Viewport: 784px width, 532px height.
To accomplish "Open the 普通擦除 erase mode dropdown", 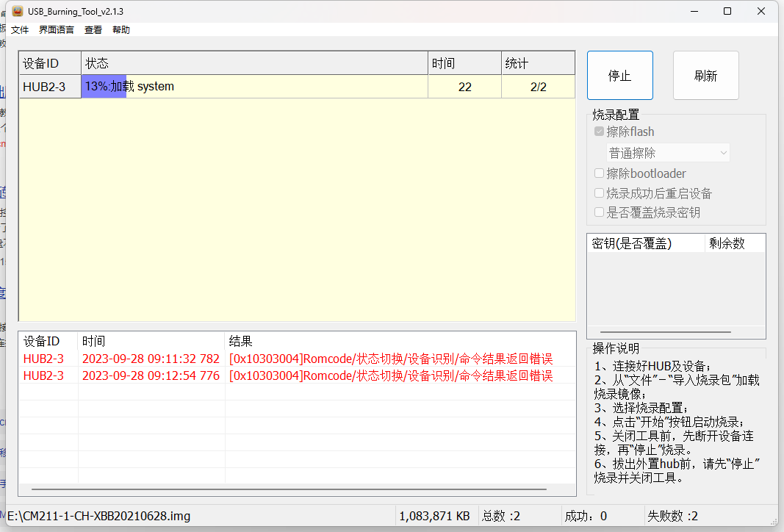I will [x=667, y=152].
